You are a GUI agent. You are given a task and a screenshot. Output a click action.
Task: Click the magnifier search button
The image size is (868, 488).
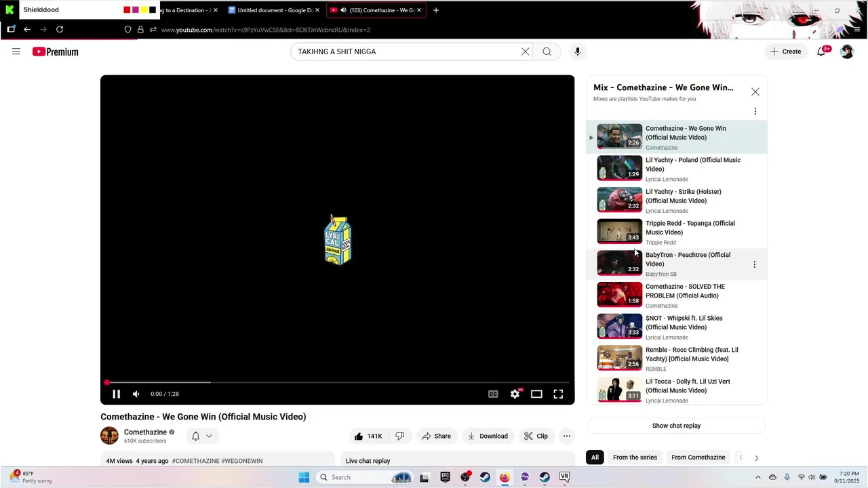point(547,52)
